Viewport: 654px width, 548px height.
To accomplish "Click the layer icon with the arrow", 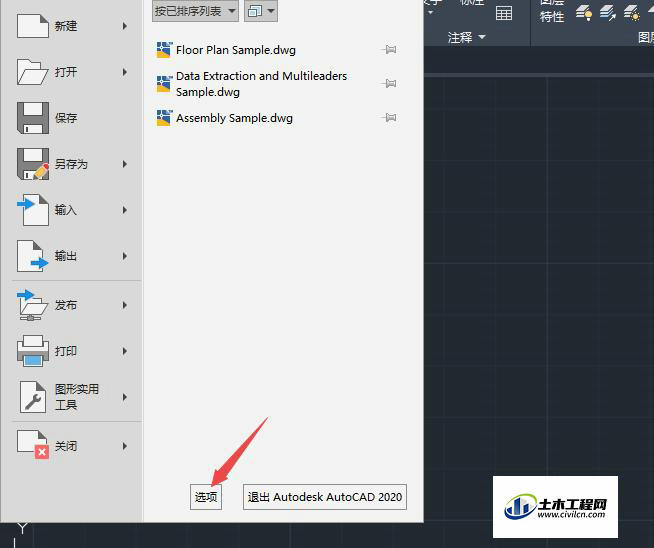I will click(x=608, y=13).
